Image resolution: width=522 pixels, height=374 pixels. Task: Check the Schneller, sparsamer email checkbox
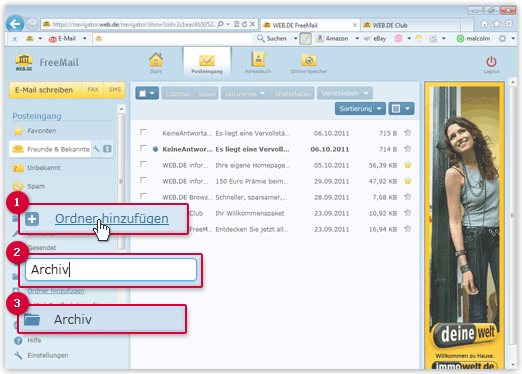pos(143,196)
